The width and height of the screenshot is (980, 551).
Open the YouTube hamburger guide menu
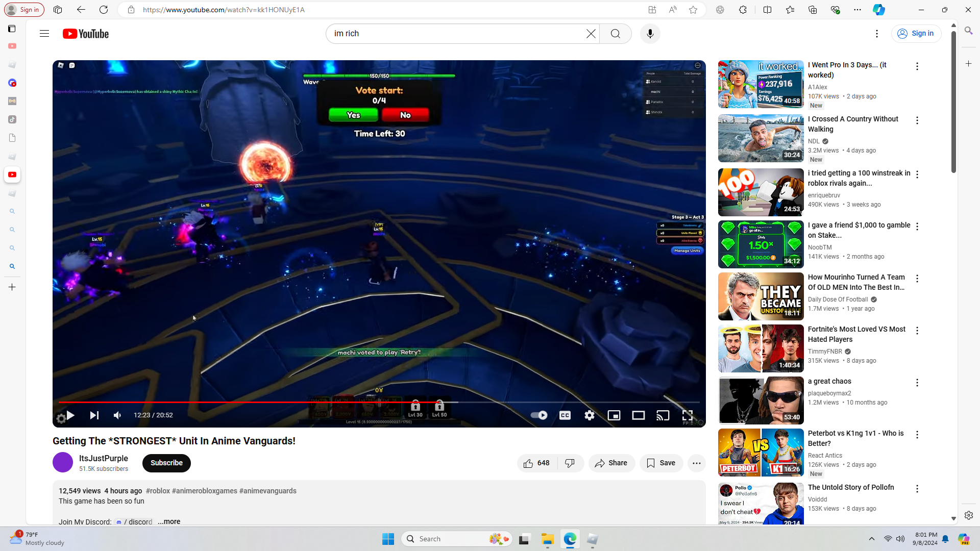[44, 34]
